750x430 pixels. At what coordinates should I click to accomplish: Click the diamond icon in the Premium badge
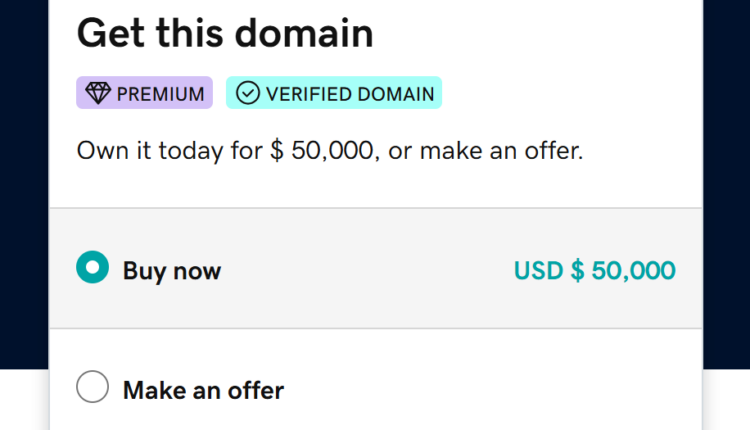(x=98, y=94)
